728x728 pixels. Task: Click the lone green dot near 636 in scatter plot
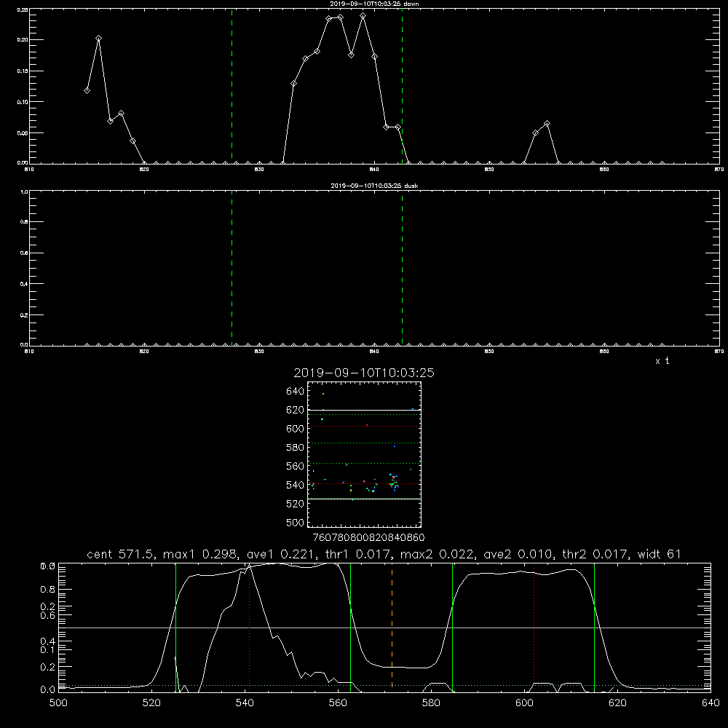pyautogui.click(x=323, y=394)
